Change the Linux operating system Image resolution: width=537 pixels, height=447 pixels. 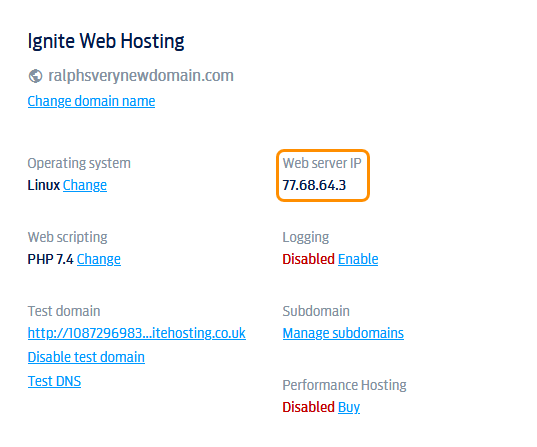coord(85,185)
